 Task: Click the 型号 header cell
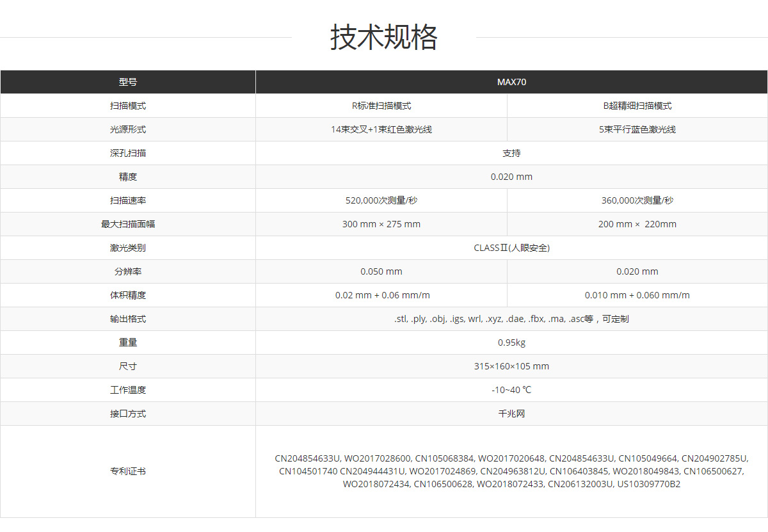click(x=127, y=82)
